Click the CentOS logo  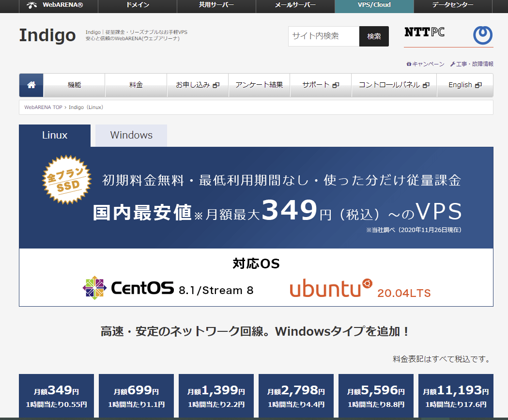pyautogui.click(x=128, y=288)
